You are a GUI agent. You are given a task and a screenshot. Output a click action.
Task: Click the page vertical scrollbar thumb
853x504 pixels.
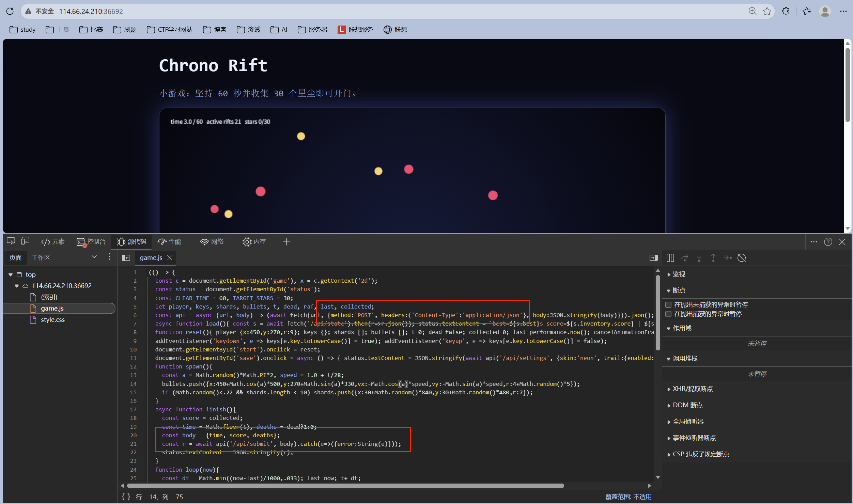848,85
